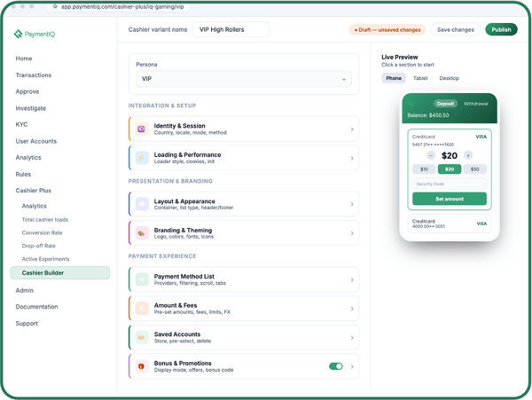Open Support in the sidebar

coord(27,324)
